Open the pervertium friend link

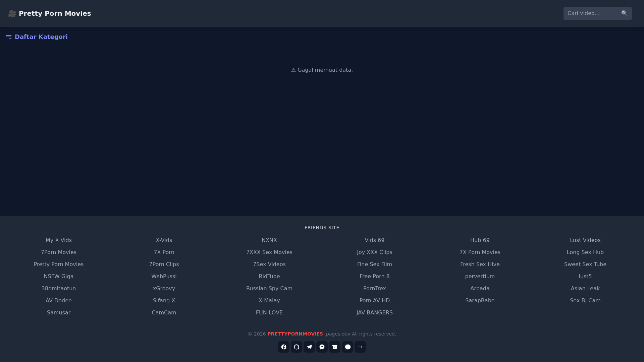[x=480, y=277]
